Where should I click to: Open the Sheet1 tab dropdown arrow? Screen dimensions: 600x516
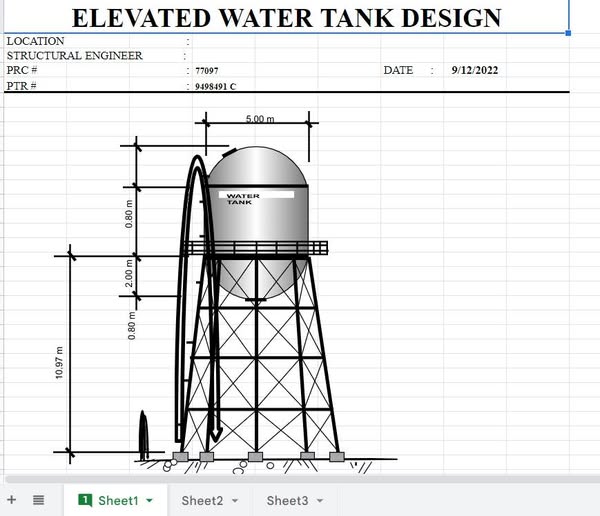(149, 501)
